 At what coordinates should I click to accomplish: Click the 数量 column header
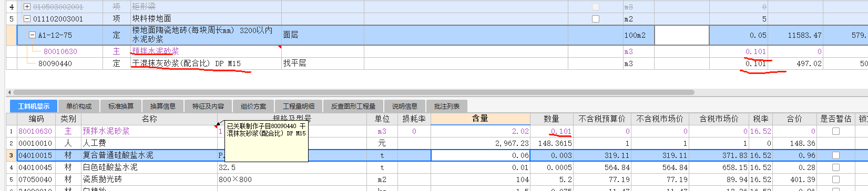pyautogui.click(x=552, y=119)
